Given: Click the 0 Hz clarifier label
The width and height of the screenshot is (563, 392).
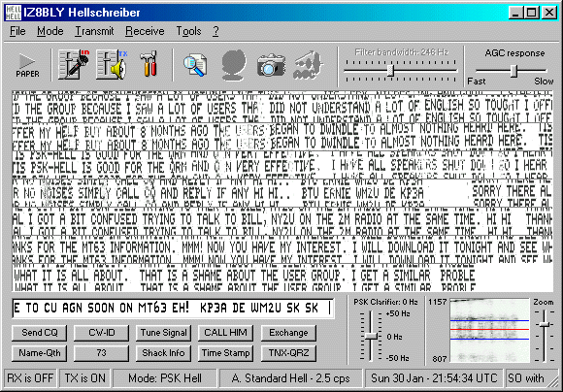Looking at the screenshot, I should [x=395, y=337].
